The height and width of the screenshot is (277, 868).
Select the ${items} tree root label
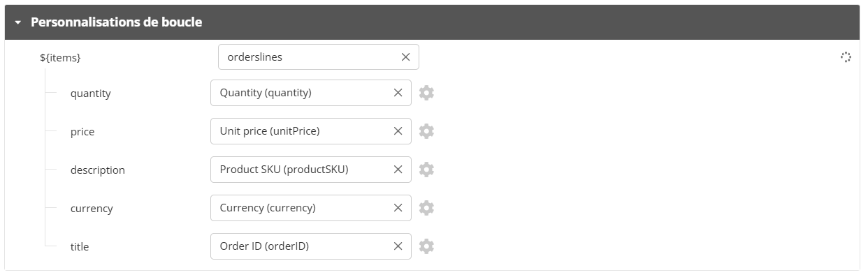click(60, 58)
